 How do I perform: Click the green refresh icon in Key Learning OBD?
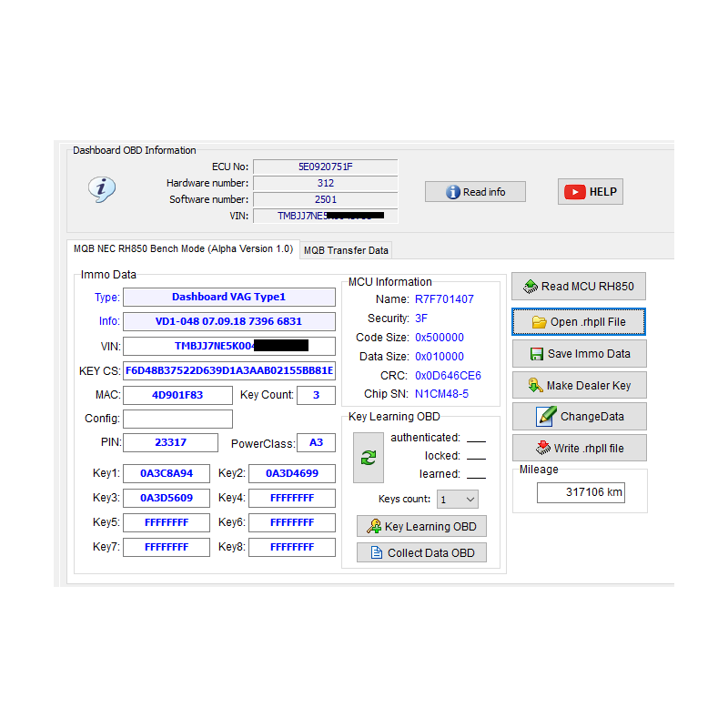[x=369, y=458]
